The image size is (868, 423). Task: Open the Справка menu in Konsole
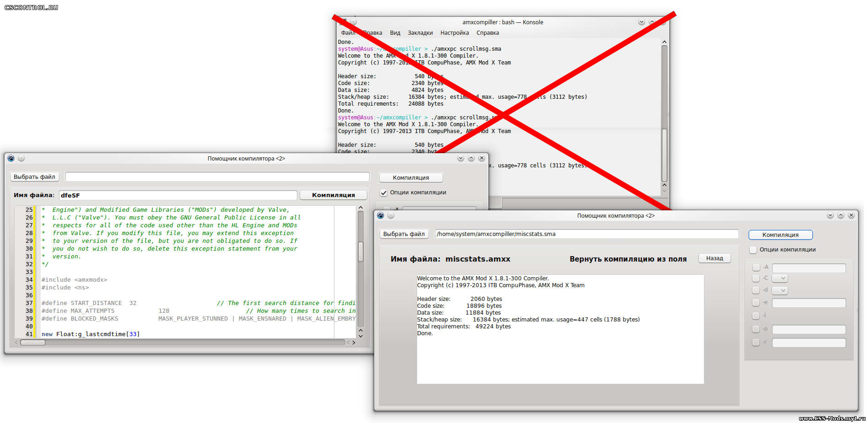487,33
